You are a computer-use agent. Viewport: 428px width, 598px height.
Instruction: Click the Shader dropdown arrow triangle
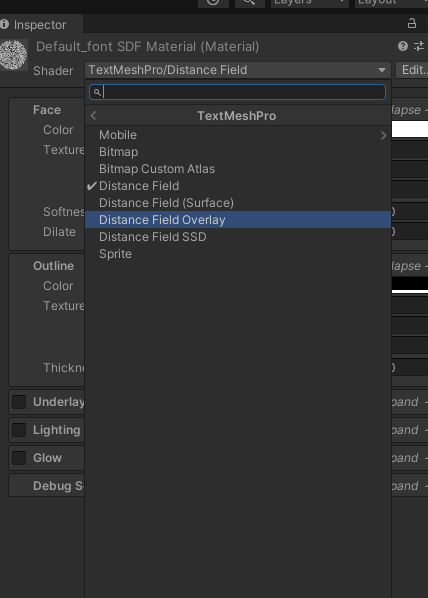[381, 70]
